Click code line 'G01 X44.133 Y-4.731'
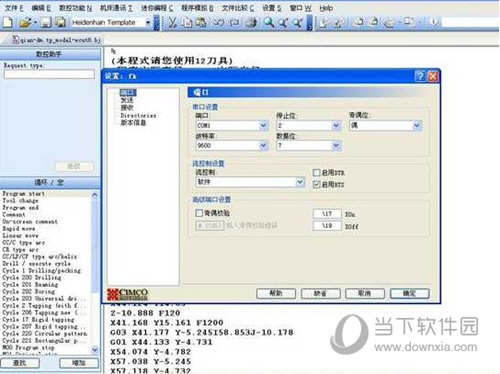 161,342
